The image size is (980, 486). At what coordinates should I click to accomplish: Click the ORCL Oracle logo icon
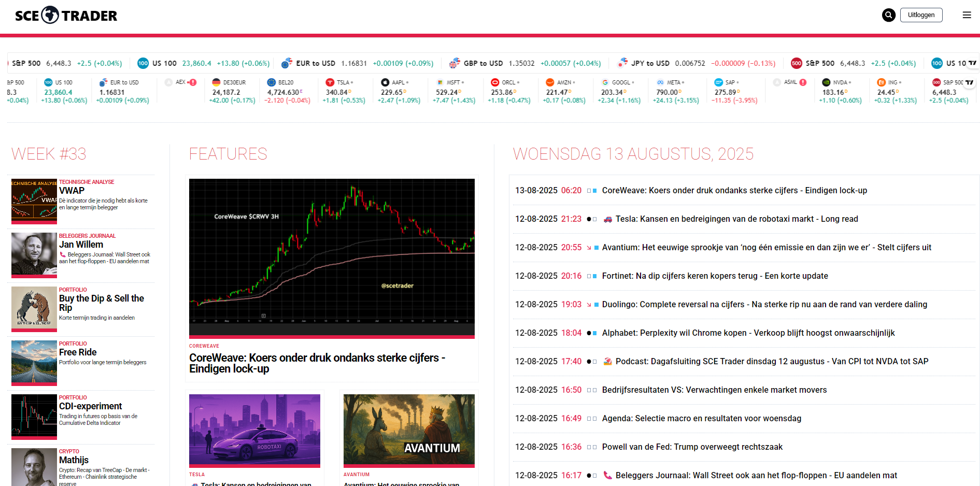(495, 82)
